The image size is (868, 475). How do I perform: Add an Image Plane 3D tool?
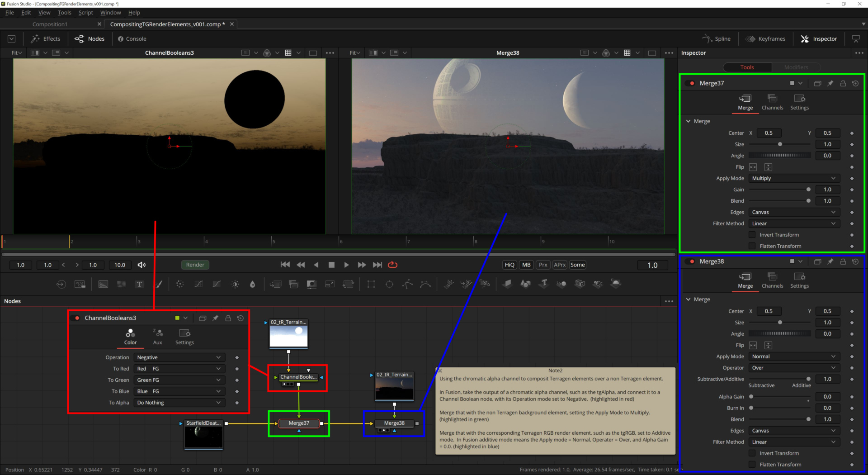[507, 284]
